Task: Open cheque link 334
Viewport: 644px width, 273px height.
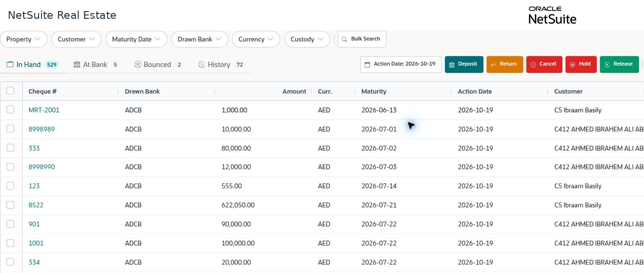Action: (x=34, y=262)
